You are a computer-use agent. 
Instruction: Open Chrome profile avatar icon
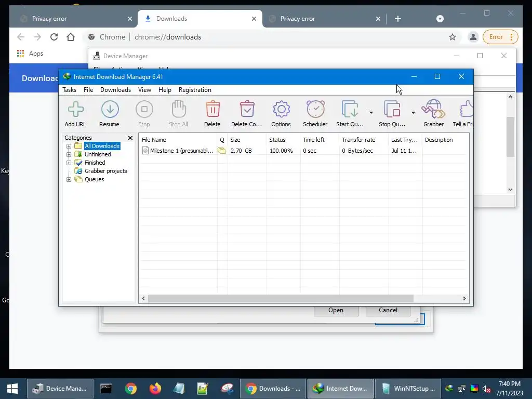(473, 37)
